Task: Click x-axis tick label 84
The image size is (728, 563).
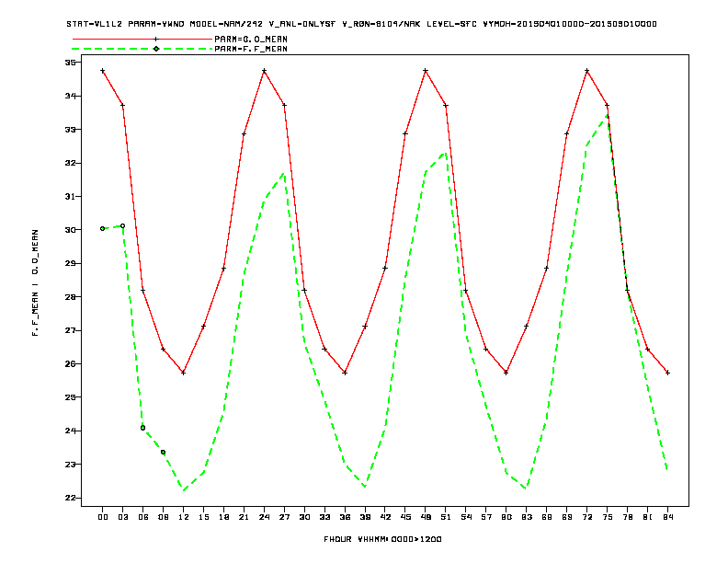Action: pos(667,517)
